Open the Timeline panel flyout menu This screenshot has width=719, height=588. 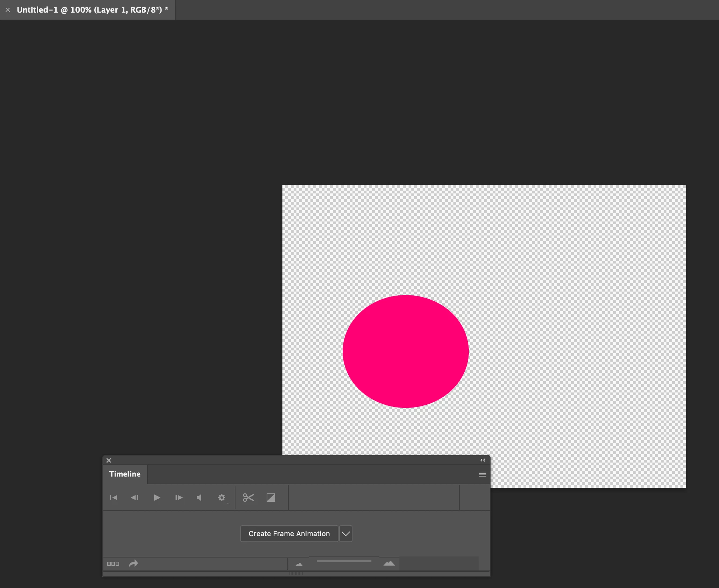coord(482,474)
